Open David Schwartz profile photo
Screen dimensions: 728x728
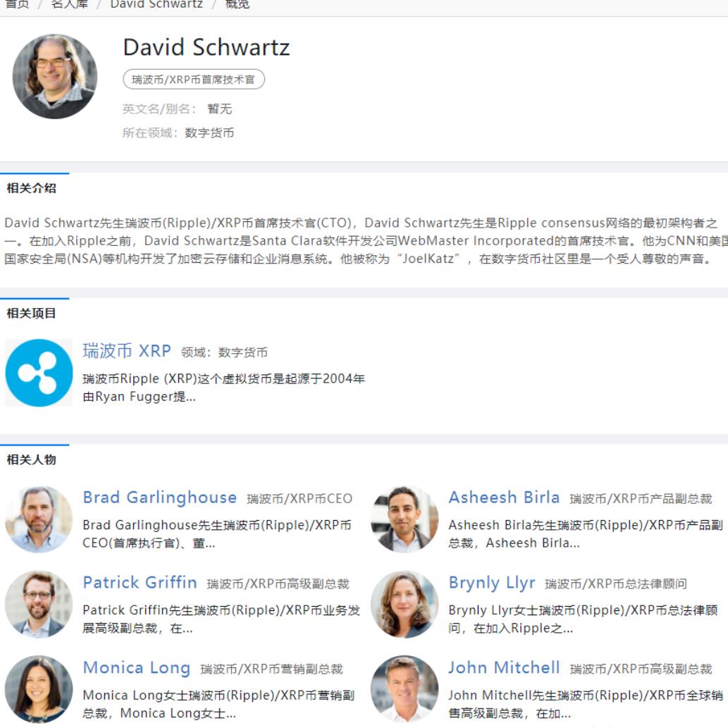55,76
